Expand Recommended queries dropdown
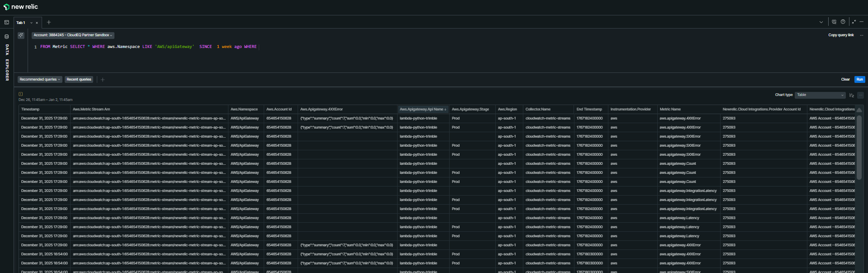 (40, 79)
